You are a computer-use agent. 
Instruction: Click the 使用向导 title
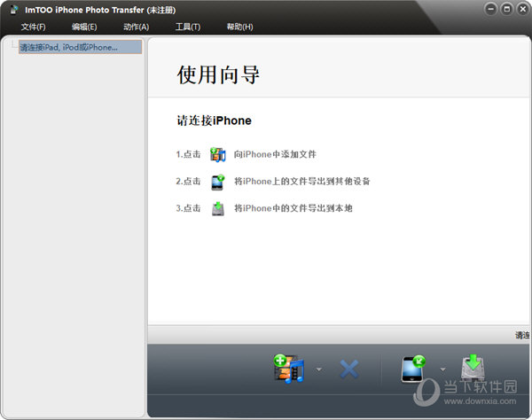pos(218,74)
